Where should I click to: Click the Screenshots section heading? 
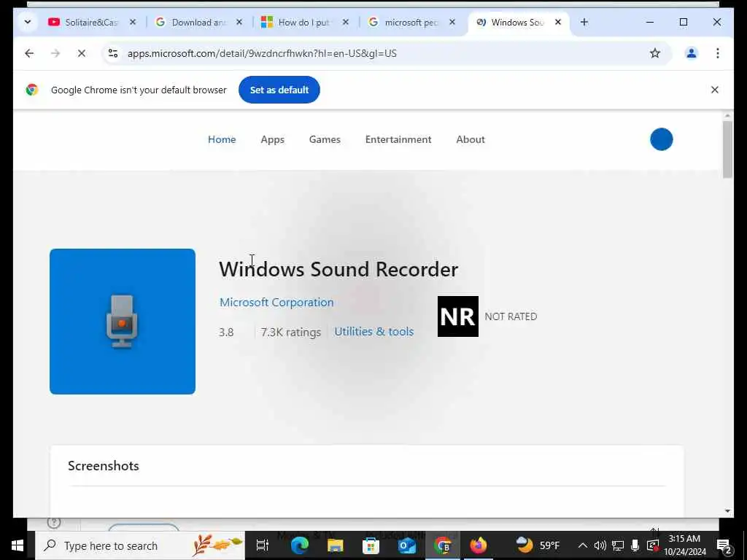(x=104, y=466)
